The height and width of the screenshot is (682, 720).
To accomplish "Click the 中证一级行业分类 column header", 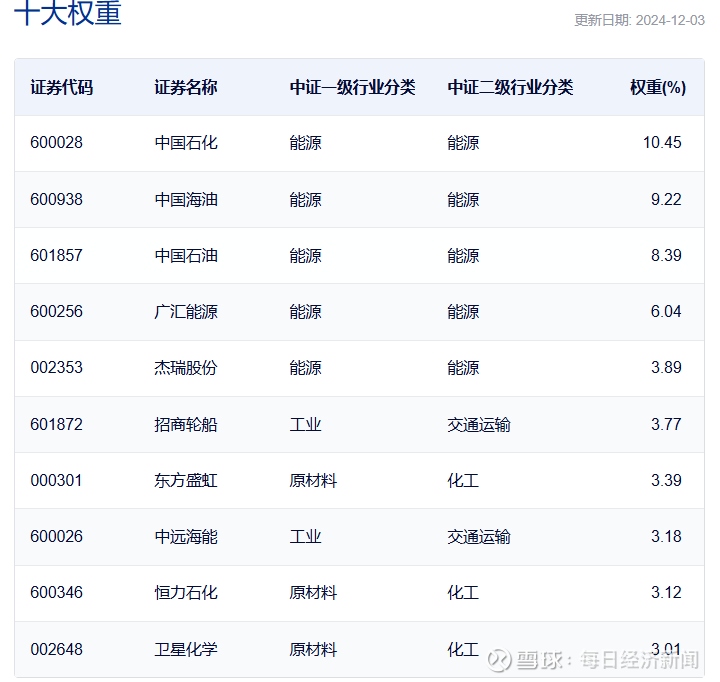I will click(x=353, y=87).
